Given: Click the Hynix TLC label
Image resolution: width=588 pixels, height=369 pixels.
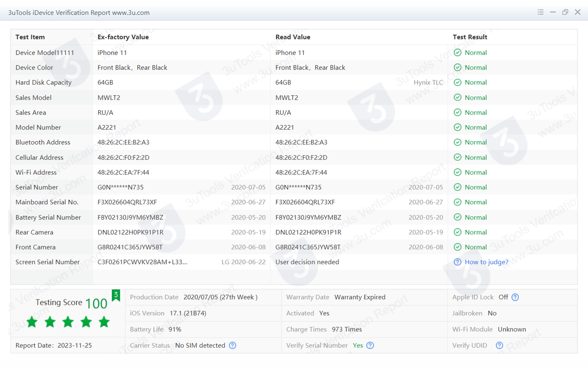Looking at the screenshot, I should pyautogui.click(x=428, y=82).
